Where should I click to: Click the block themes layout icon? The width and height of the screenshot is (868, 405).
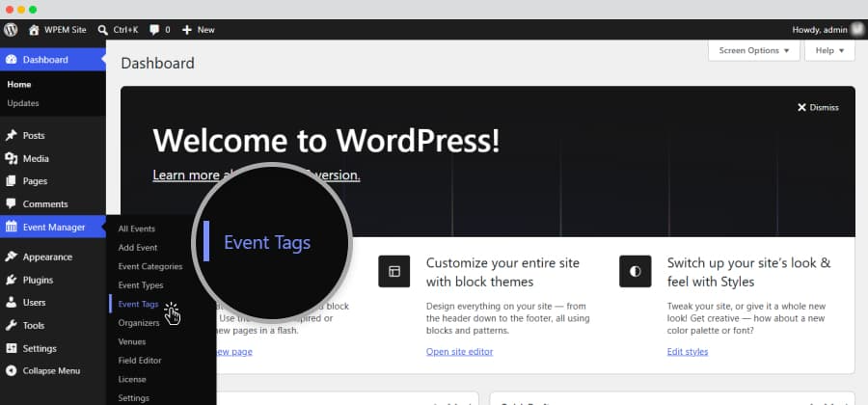[394, 271]
